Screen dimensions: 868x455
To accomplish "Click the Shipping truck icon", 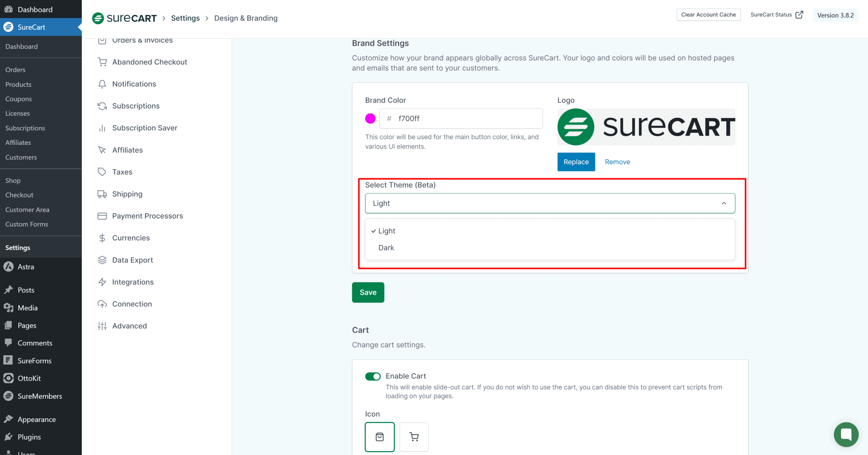I will click(x=102, y=194).
